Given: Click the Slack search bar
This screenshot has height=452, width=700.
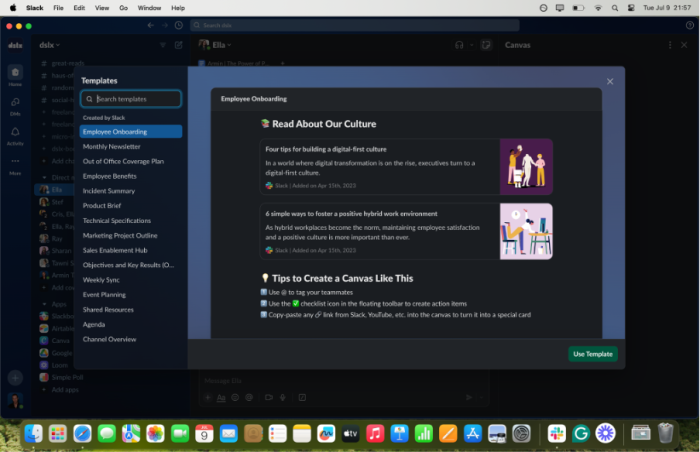Looking at the screenshot, I should pos(355,25).
